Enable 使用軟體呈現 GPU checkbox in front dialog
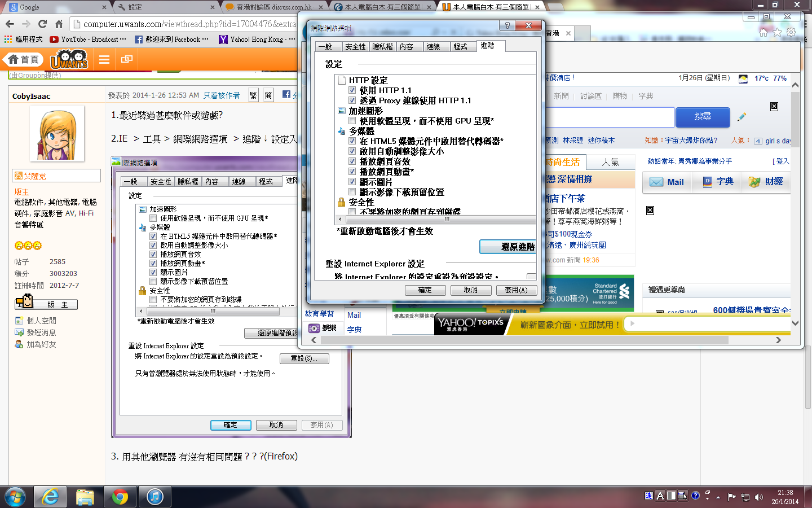The width and height of the screenshot is (812, 508). (352, 121)
